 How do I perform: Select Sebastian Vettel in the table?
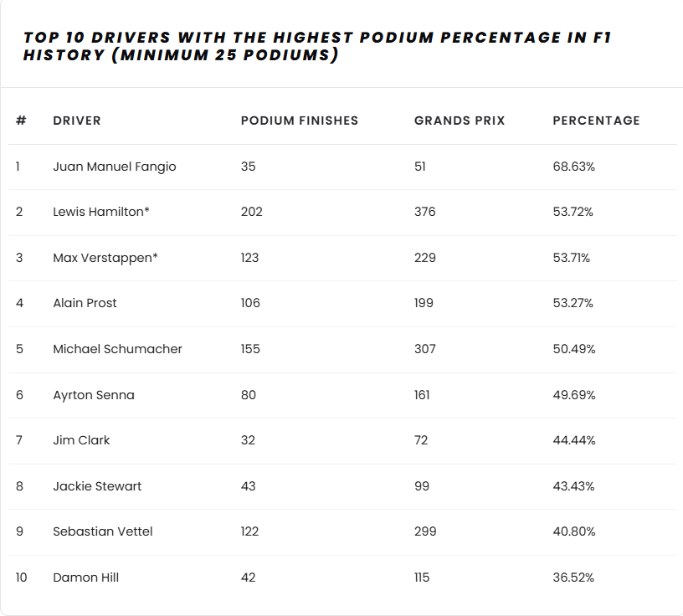(x=103, y=531)
